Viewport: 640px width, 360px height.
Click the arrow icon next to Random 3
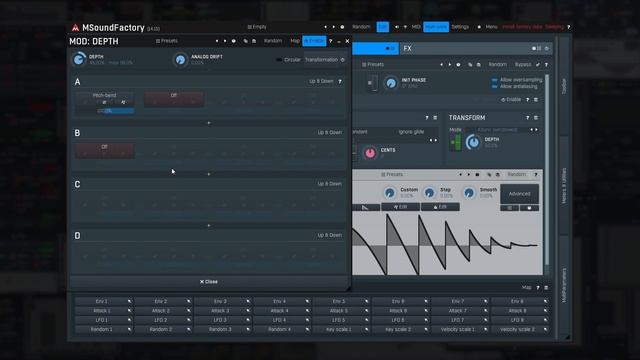click(x=248, y=329)
